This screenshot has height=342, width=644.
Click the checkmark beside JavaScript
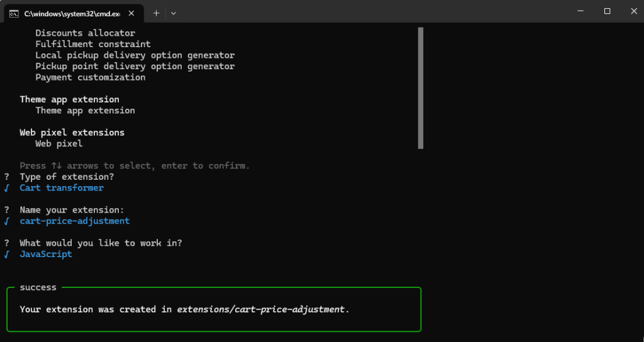click(x=7, y=255)
